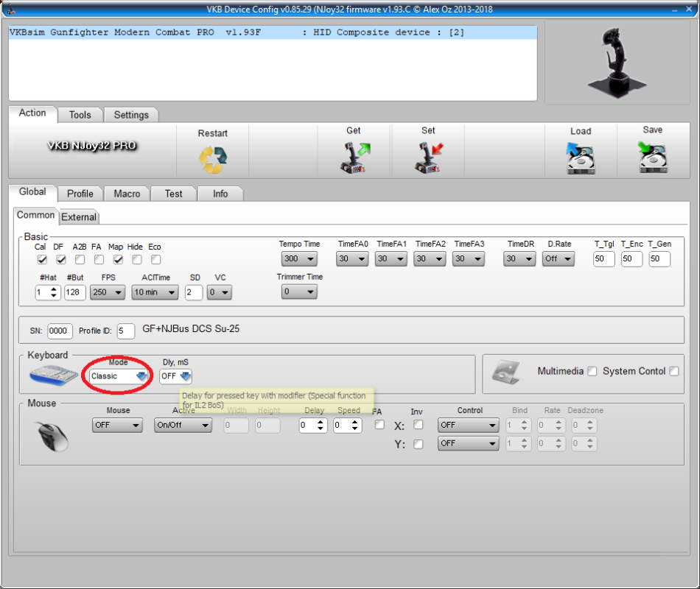Click the Set settings joystick icon
The height and width of the screenshot is (589, 700).
point(428,158)
